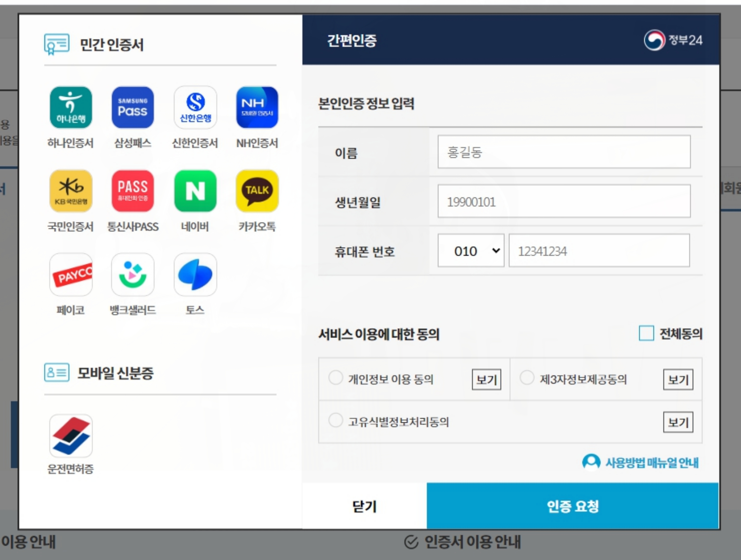The width and height of the screenshot is (741, 560).
Task: Select the 개인정보 이용 동의 radio button
Action: [x=335, y=378]
